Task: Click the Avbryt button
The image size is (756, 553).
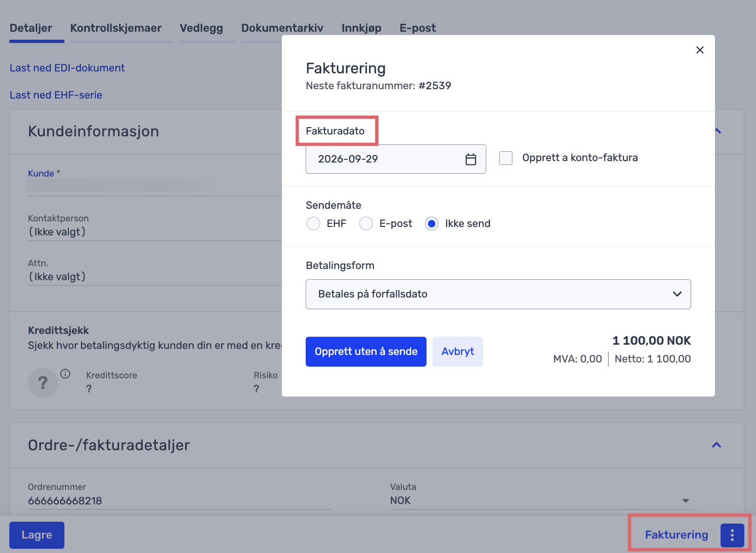Action: [x=457, y=352]
